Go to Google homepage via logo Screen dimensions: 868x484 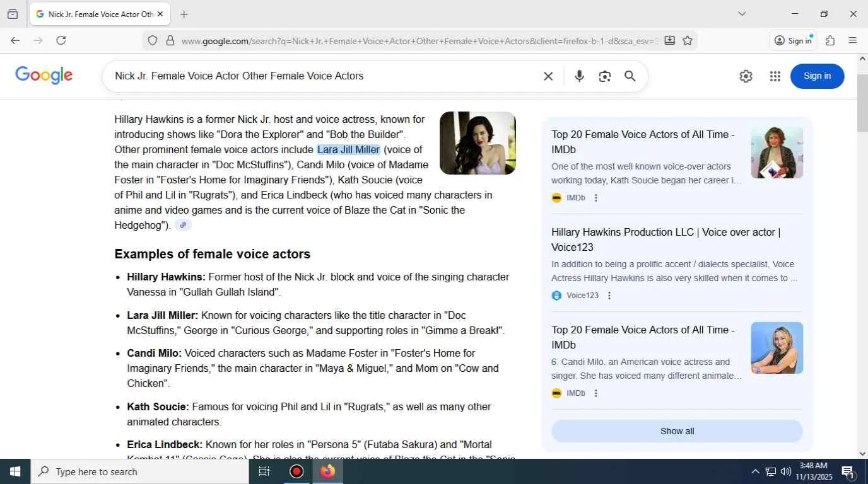pyautogui.click(x=44, y=76)
